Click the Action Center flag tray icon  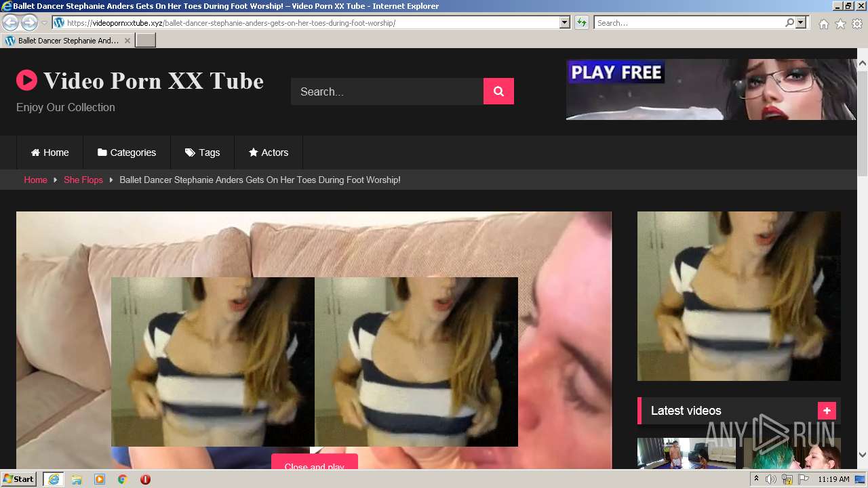pos(804,479)
